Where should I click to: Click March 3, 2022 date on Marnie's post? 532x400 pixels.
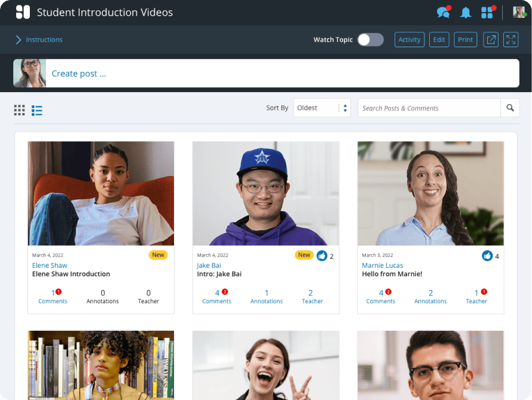click(377, 255)
